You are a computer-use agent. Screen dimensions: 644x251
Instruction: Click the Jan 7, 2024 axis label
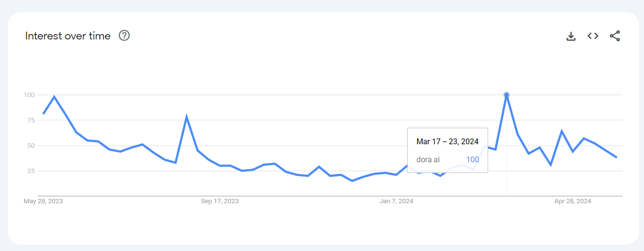click(x=396, y=201)
